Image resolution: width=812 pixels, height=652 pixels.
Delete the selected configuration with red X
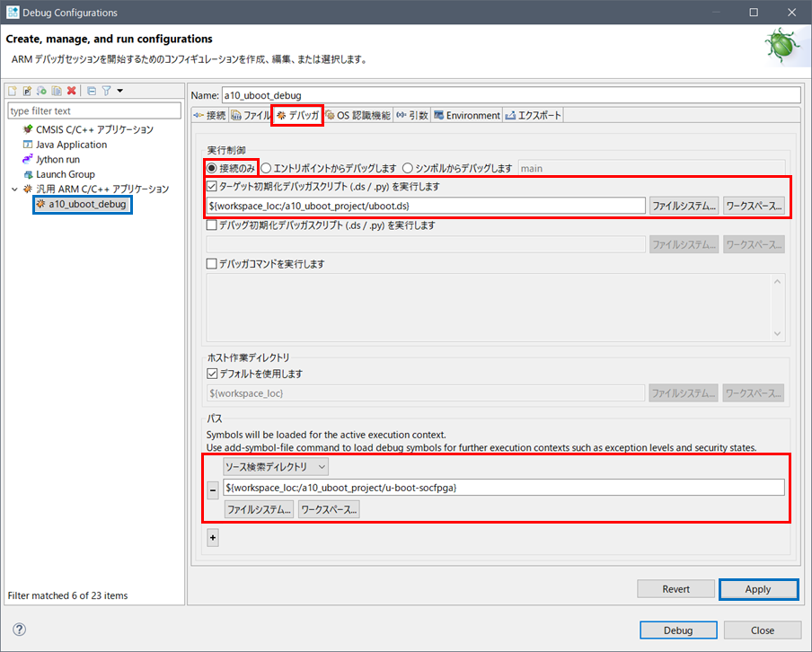pyautogui.click(x=71, y=91)
